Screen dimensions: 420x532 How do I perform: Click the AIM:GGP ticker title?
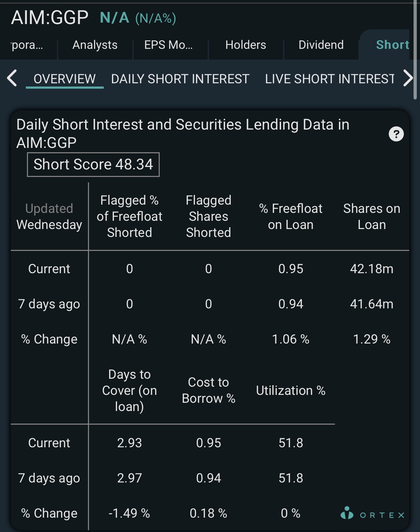coord(50,17)
